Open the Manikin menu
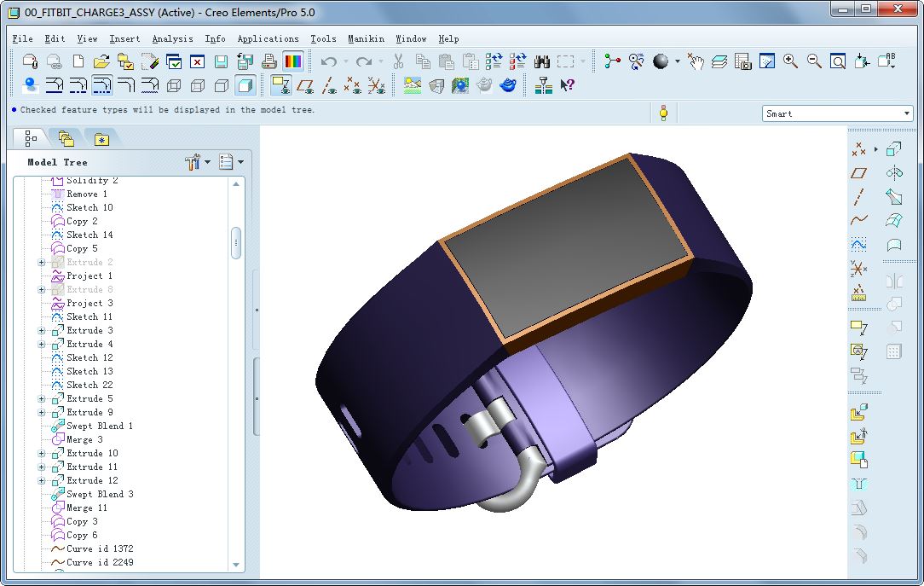This screenshot has height=586, width=924. pos(366,39)
